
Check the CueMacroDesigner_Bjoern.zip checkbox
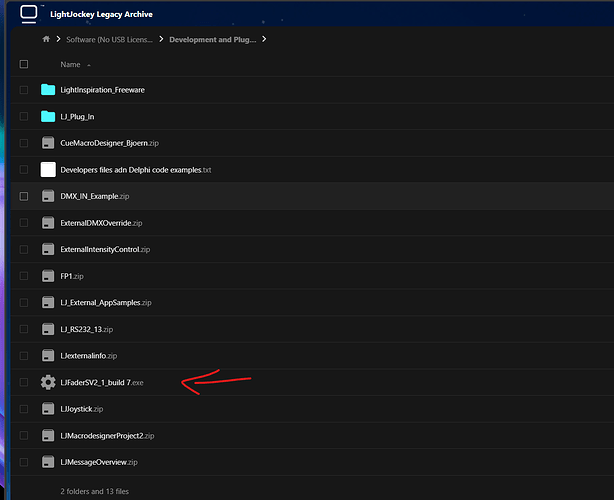(x=24, y=143)
